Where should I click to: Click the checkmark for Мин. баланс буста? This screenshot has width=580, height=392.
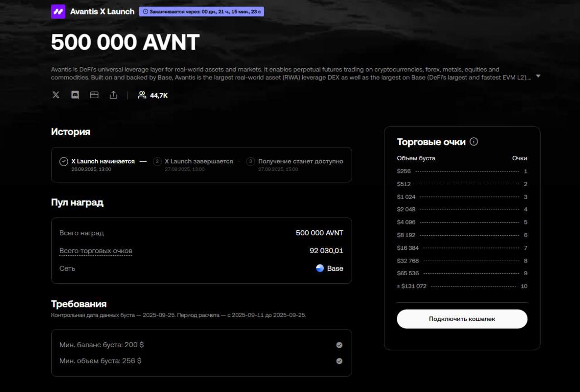pyautogui.click(x=339, y=345)
